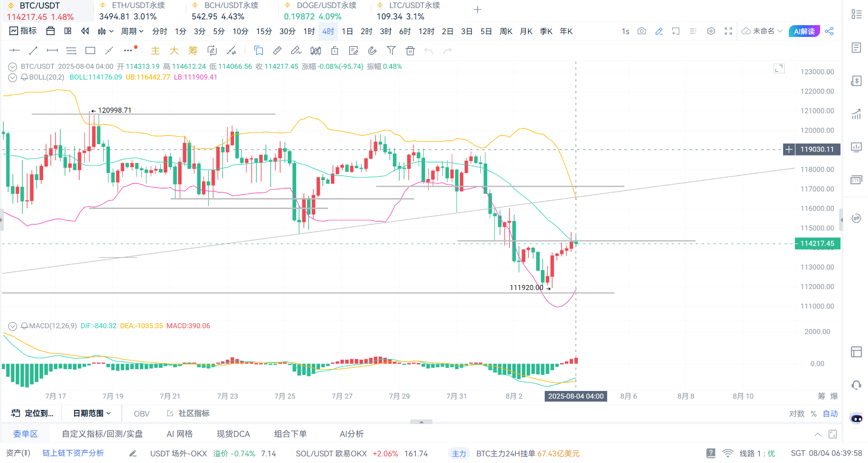Expand the 未命名 layout dropdown
The height and width of the screenshot is (463, 868).
pyautogui.click(x=762, y=31)
